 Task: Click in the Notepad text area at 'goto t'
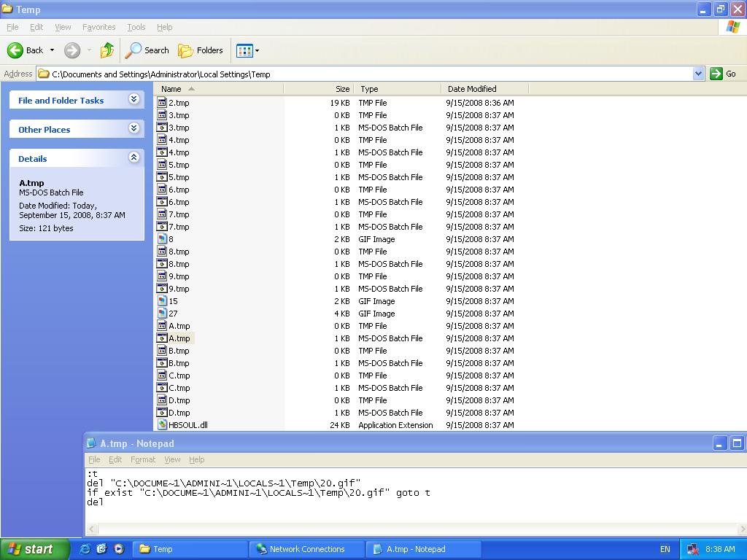point(413,493)
